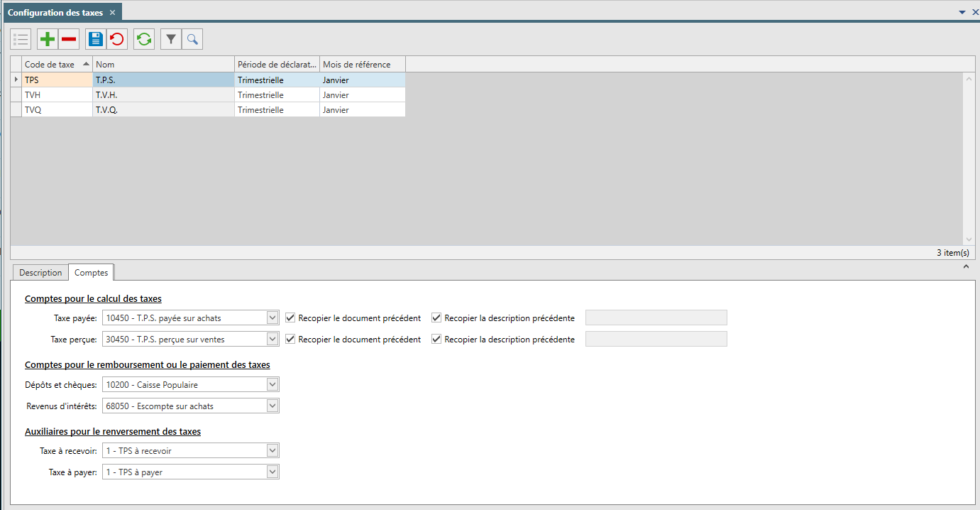The width and height of the screenshot is (980, 510).
Task: Click the grid scrollbar up arrow
Action: click(969, 79)
